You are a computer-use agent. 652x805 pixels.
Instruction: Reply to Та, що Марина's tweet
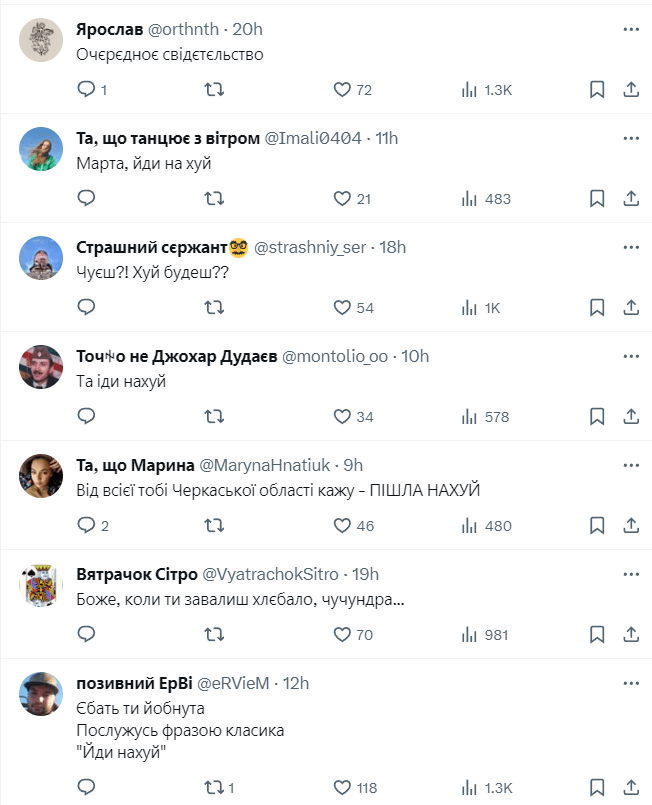click(x=86, y=525)
